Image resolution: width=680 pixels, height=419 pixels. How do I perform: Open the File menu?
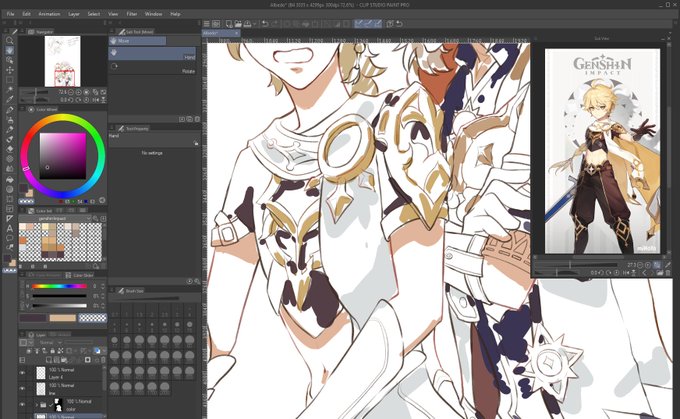[10, 14]
